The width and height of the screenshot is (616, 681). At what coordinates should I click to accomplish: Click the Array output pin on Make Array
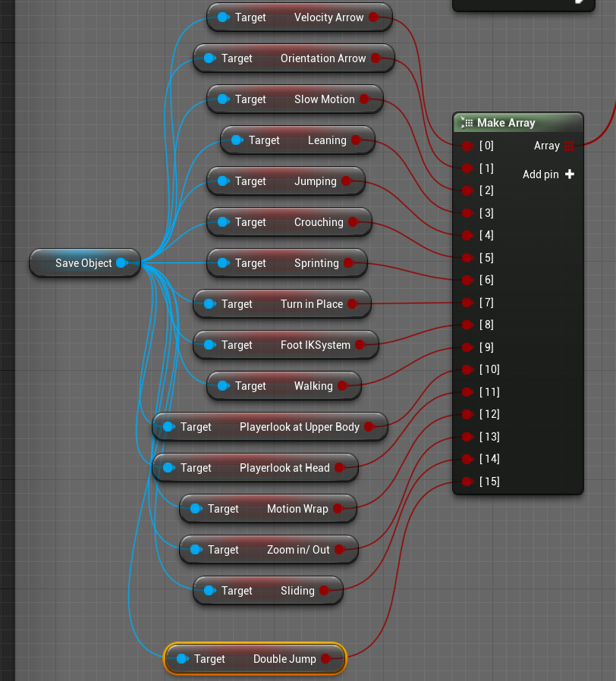point(569,146)
